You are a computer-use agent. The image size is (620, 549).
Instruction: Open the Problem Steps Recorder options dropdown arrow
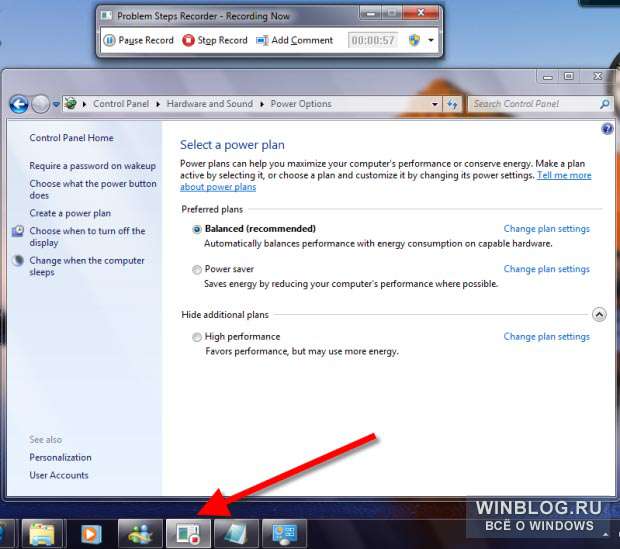click(x=431, y=40)
